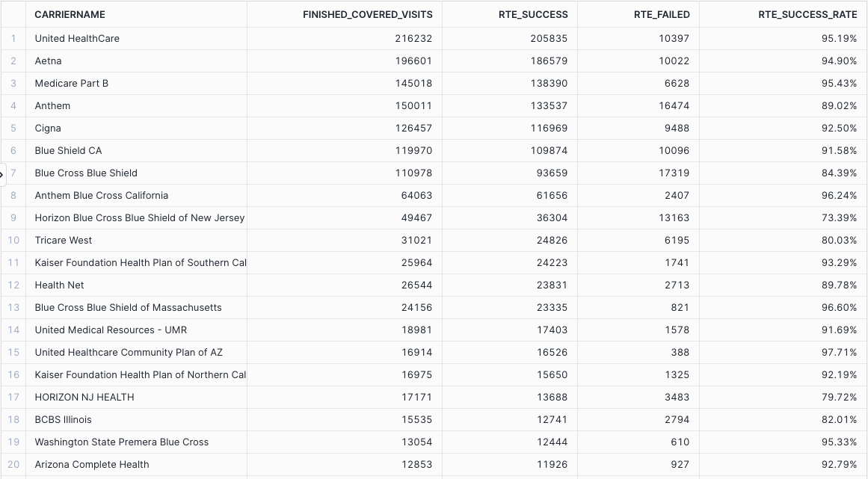Click success rate 82.01%
The height and width of the screenshot is (479, 868).
point(839,419)
